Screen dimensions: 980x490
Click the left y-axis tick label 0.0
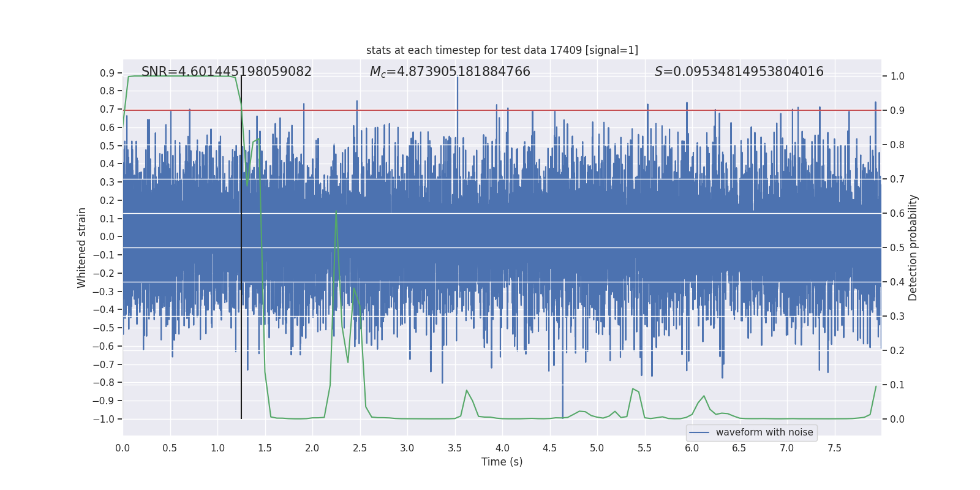pos(107,237)
